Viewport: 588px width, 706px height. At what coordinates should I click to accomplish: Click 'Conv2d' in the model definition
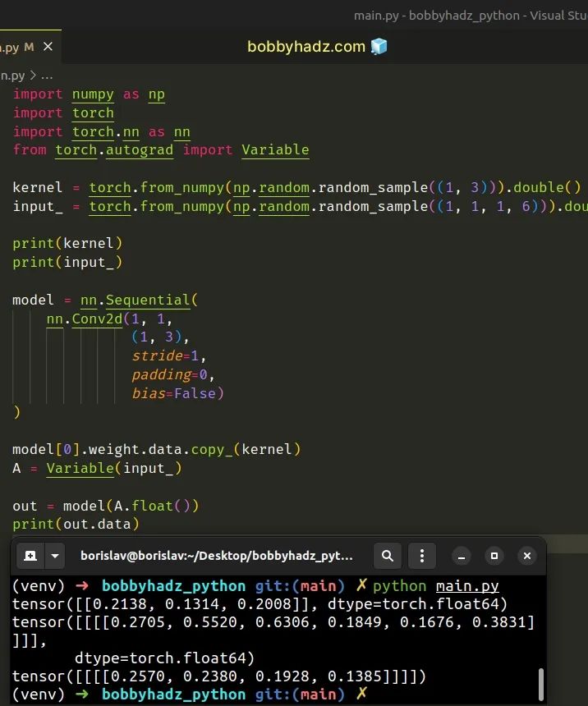coord(98,319)
